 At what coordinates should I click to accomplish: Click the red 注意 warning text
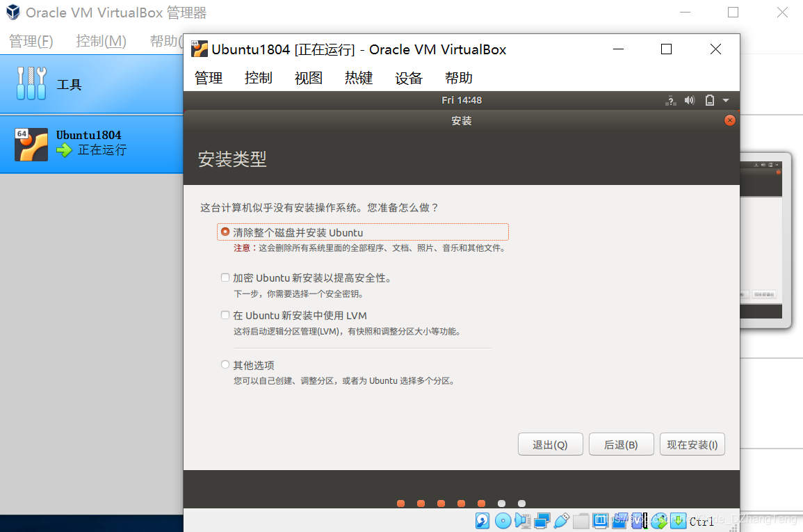(x=242, y=248)
